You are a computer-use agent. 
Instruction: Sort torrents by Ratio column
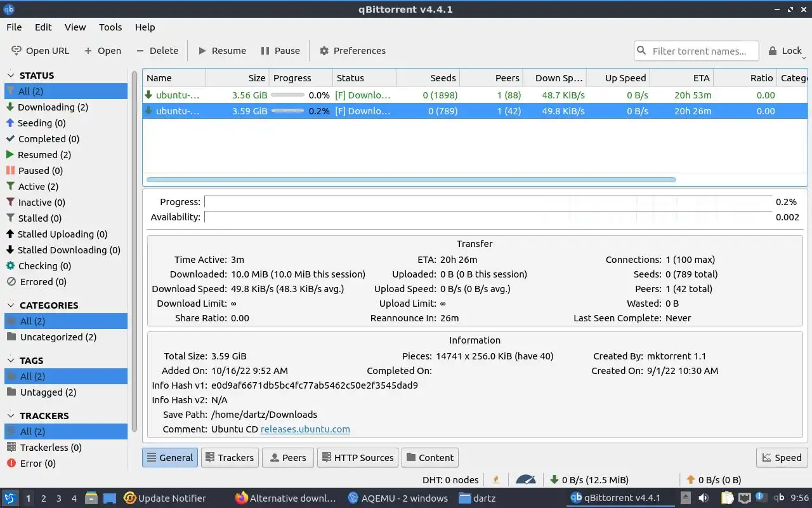click(745, 78)
